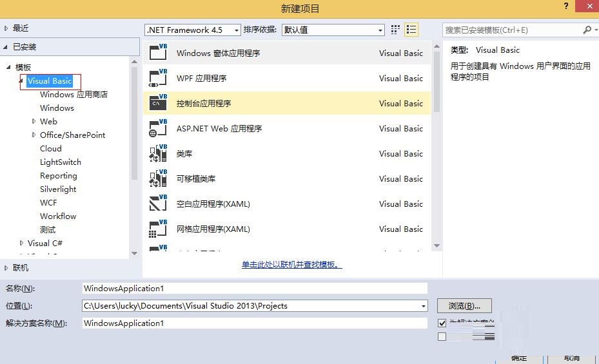This screenshot has width=599, height=364.
Task: Click the 取消 button
Action: point(572,358)
